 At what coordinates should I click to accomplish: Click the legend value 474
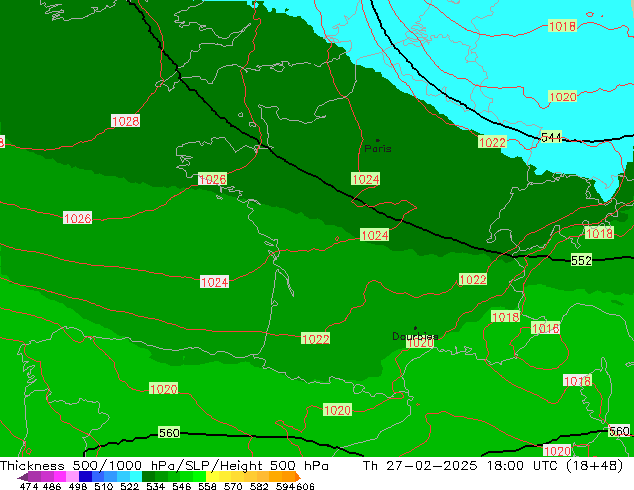pos(29,486)
